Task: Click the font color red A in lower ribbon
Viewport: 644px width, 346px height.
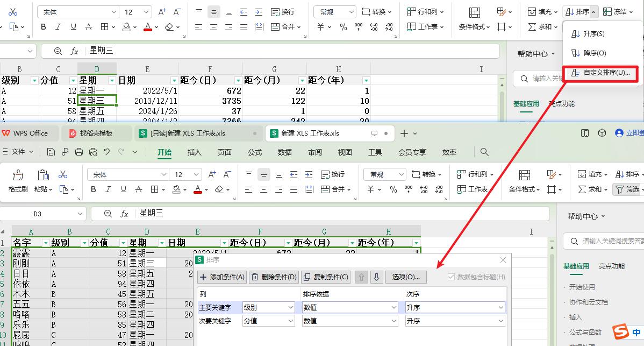Action: point(197,189)
